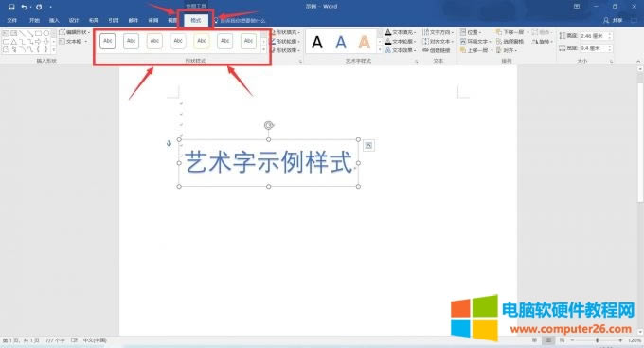This screenshot has width=644, height=348.
Task: Open the 插入 Insert ribbon tab
Action: pos(54,20)
